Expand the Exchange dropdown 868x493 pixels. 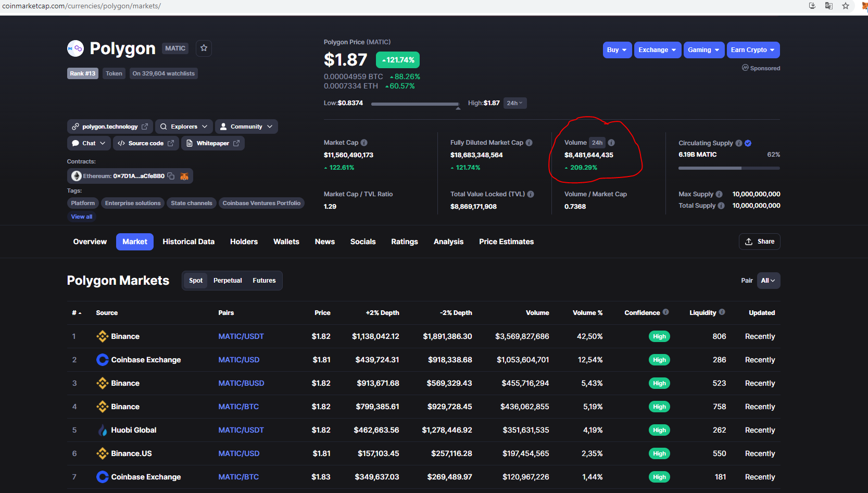658,50
